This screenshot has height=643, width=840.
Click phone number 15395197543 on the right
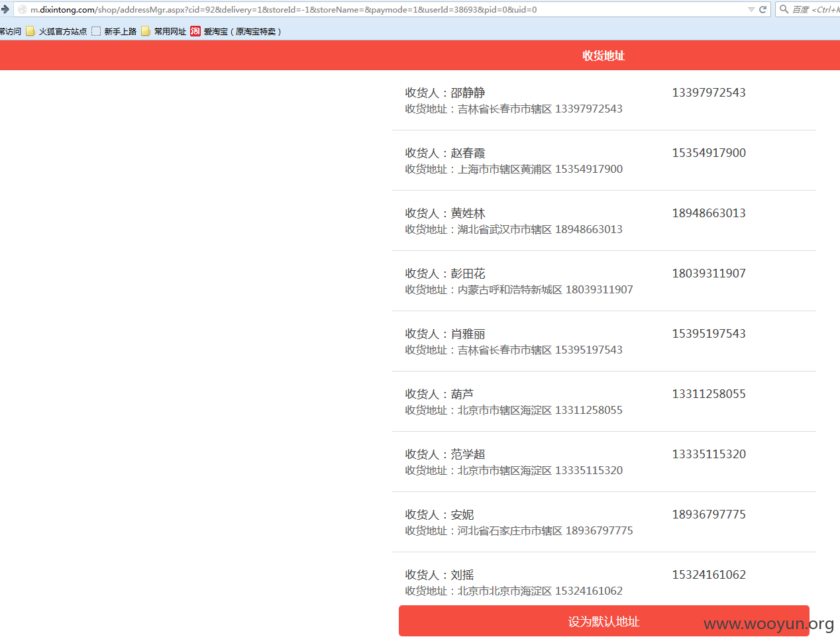pyautogui.click(x=709, y=334)
